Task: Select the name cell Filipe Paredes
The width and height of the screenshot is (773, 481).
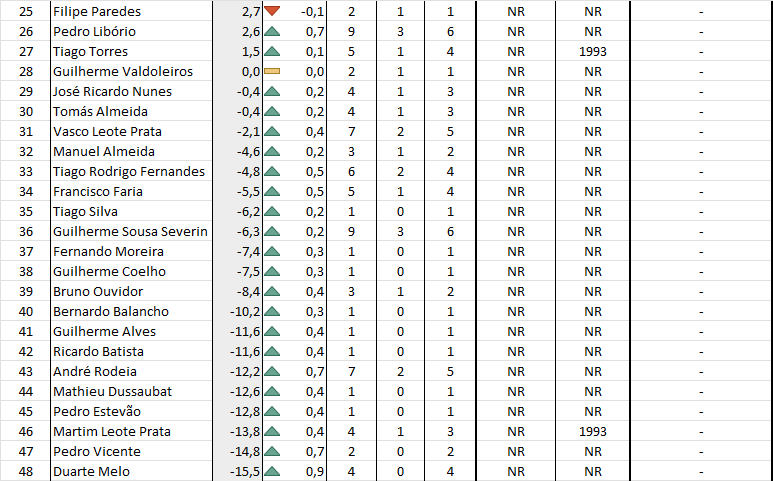Action: pos(132,11)
